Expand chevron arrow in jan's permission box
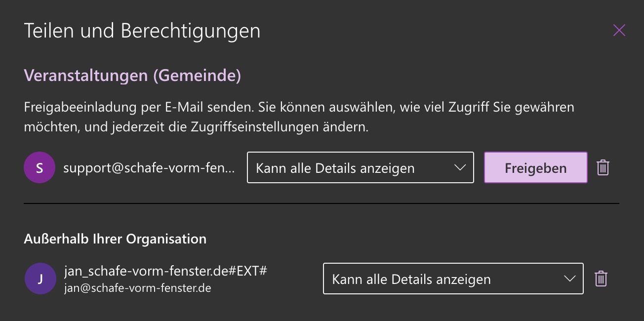The width and height of the screenshot is (644, 321). (x=569, y=279)
